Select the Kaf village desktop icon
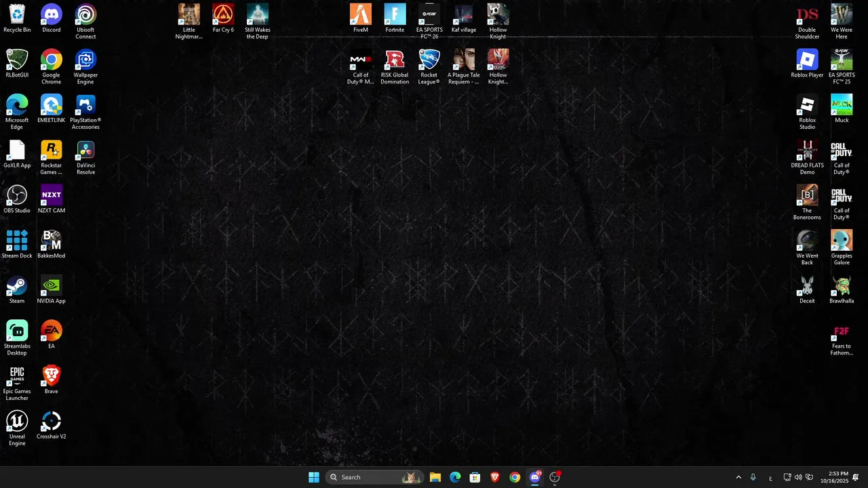Screen dimensions: 868x488 pos(464,19)
